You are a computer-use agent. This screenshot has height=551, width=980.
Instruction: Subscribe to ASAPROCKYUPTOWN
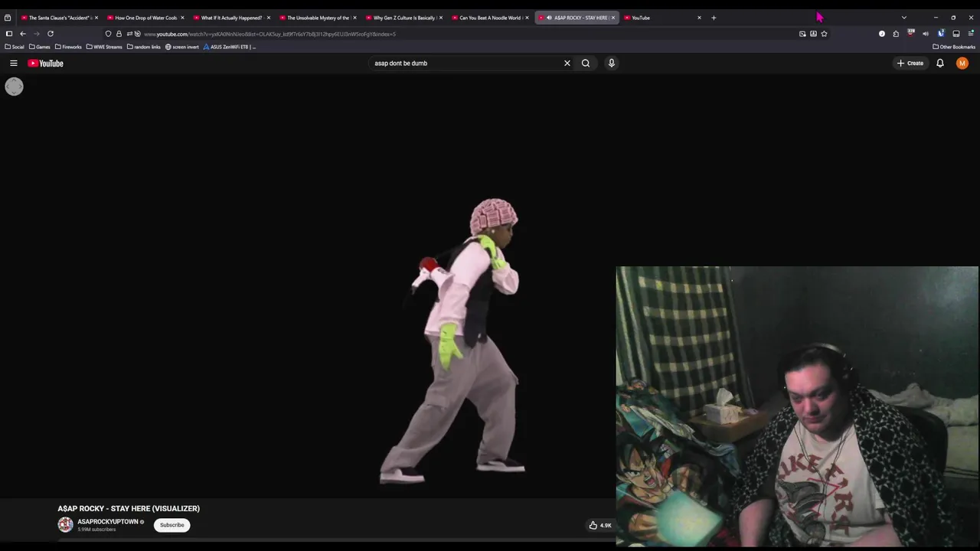(x=172, y=525)
